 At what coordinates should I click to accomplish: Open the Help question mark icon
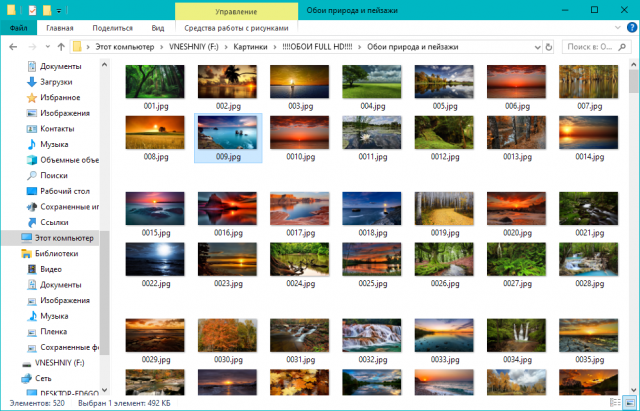[631, 28]
